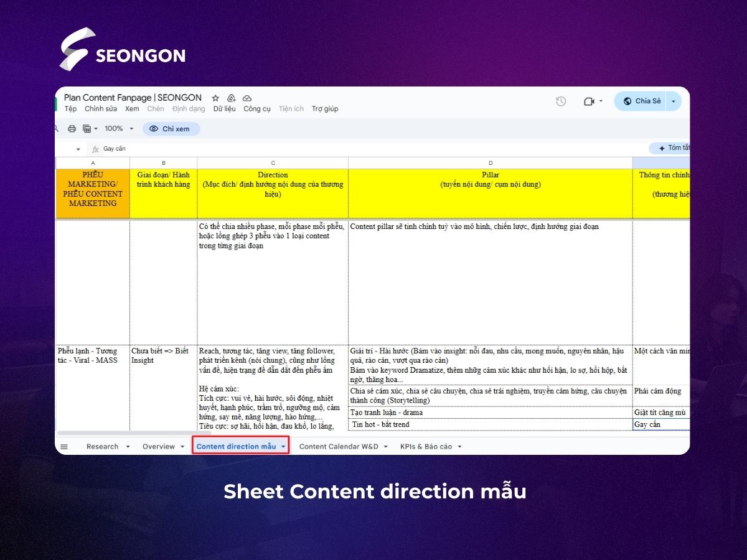The height and width of the screenshot is (560, 747).
Task: Open the all sheets list icon
Action: coord(63,446)
